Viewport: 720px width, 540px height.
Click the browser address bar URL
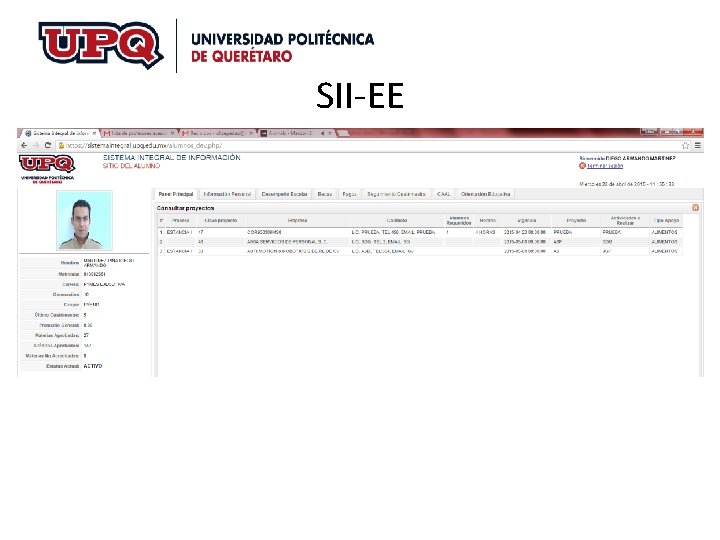(145, 146)
